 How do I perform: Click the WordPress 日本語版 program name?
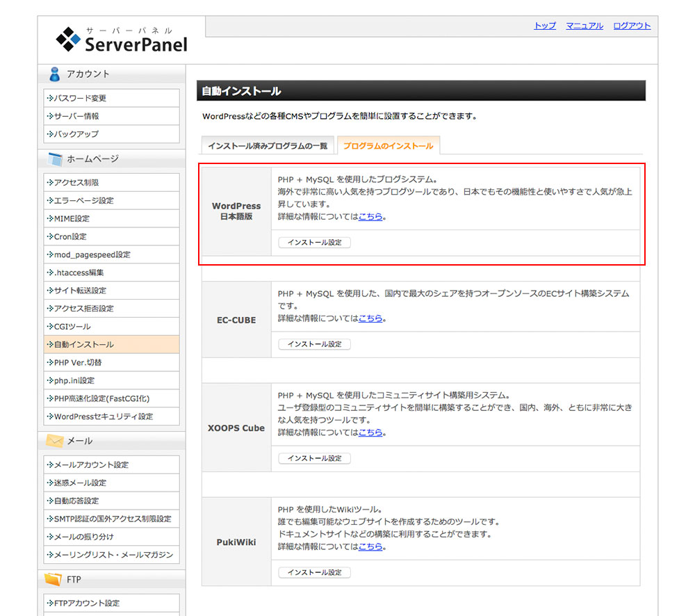[x=236, y=211]
